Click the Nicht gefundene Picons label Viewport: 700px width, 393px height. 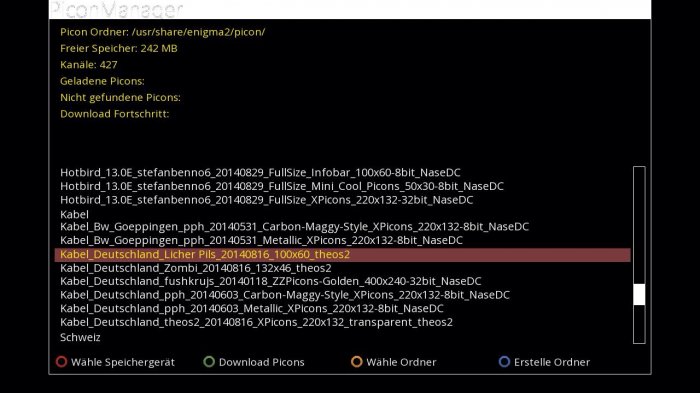(x=120, y=97)
